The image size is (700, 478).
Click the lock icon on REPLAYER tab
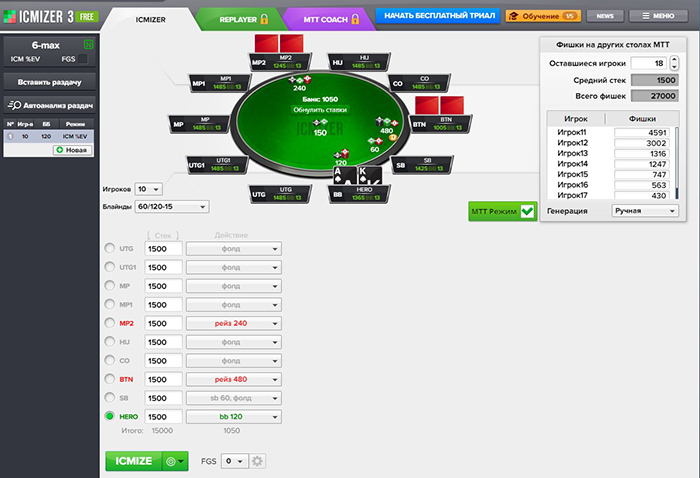pyautogui.click(x=264, y=18)
